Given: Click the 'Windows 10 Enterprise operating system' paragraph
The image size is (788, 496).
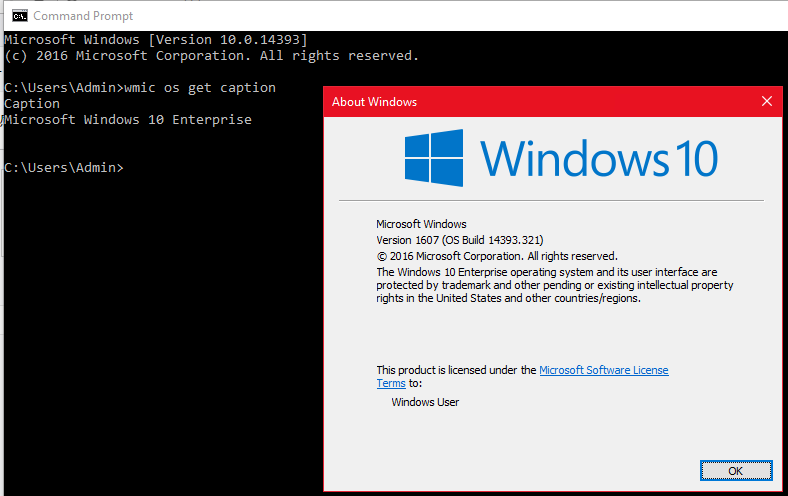Looking at the screenshot, I should click(555, 285).
